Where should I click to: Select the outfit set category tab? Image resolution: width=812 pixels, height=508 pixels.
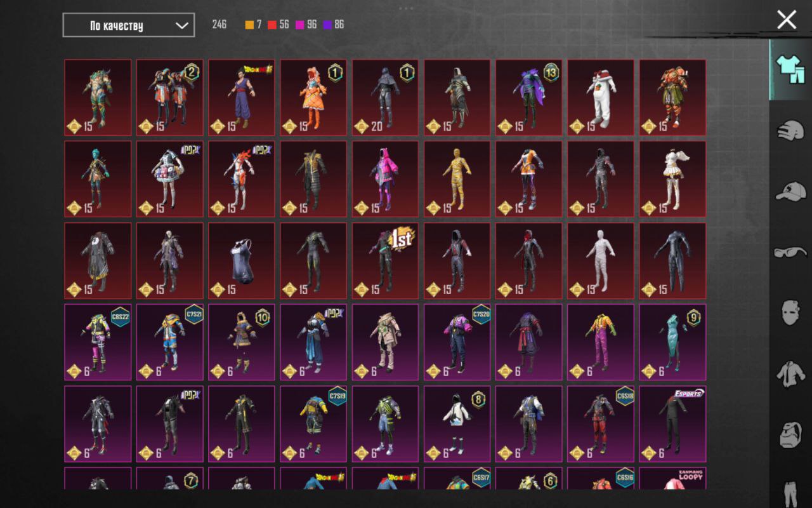coord(789,69)
